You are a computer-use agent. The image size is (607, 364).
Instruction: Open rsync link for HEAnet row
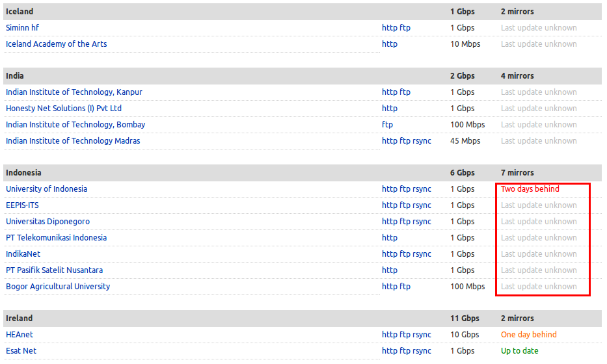coord(422,335)
